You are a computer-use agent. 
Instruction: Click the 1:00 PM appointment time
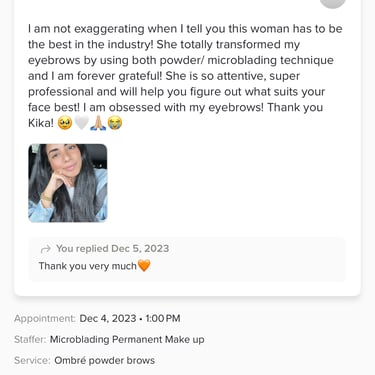[163, 318]
